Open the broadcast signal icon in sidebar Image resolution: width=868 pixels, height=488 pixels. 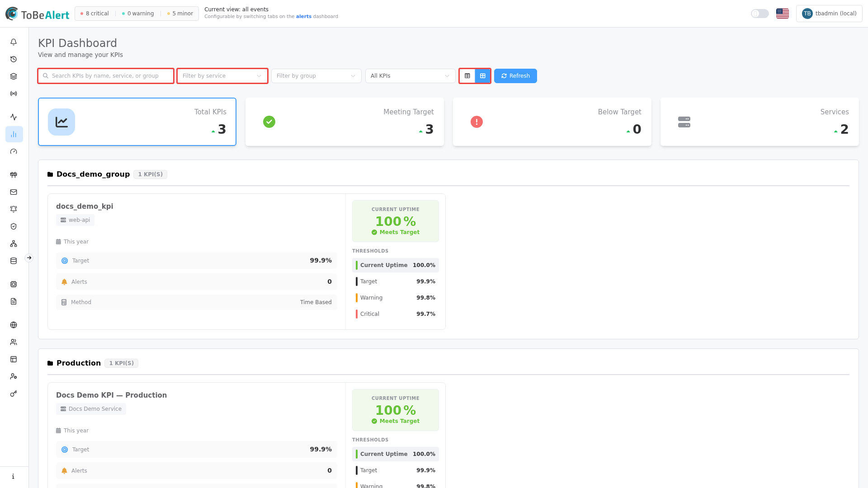pos(14,94)
